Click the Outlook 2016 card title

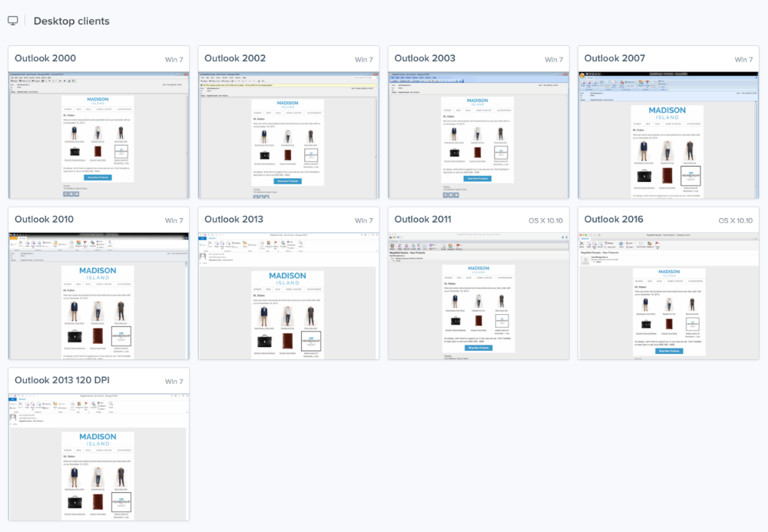pos(614,220)
